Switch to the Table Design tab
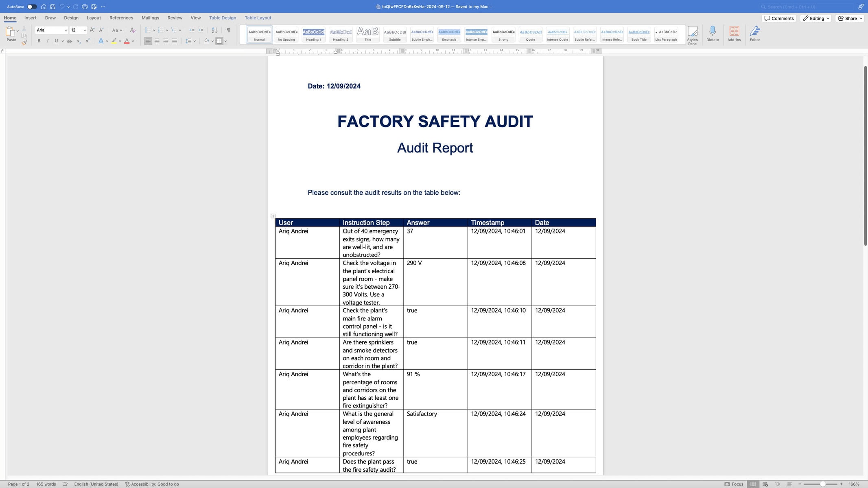Viewport: 868px width, 488px height. click(222, 17)
